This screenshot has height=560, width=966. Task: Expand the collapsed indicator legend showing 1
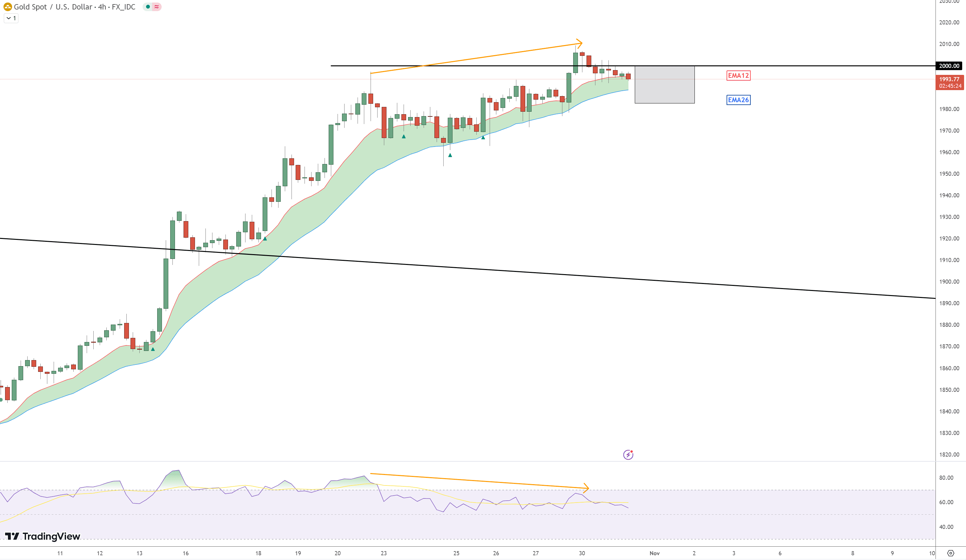click(11, 18)
